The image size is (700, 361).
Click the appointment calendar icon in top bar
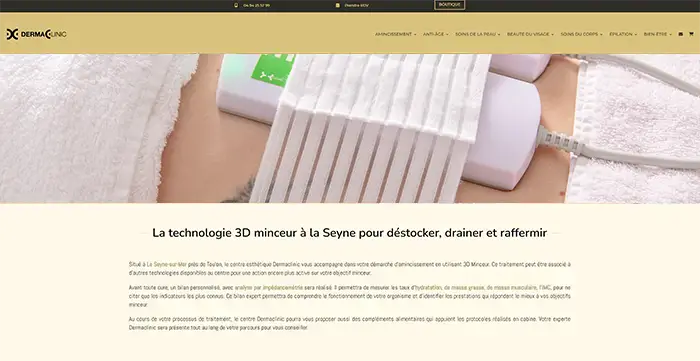click(x=338, y=5)
